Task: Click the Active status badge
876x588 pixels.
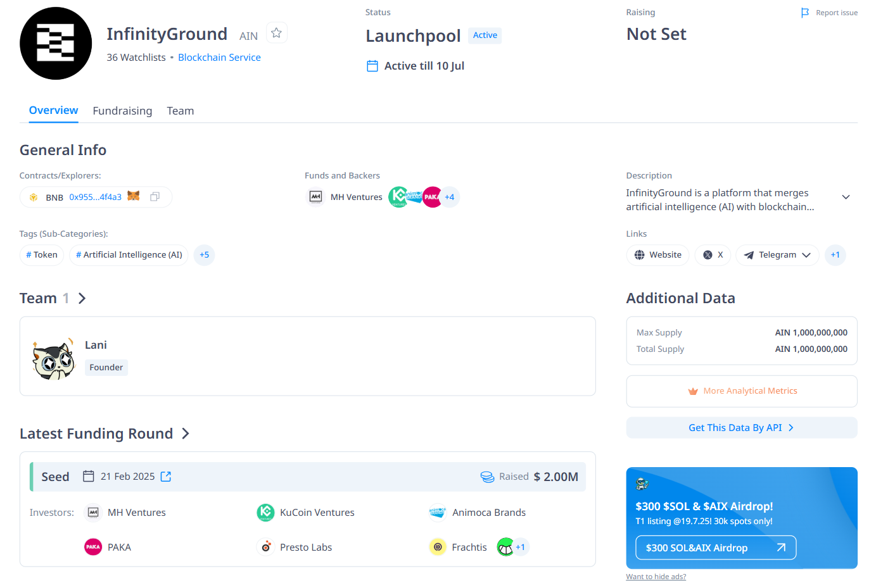Action: 485,35
